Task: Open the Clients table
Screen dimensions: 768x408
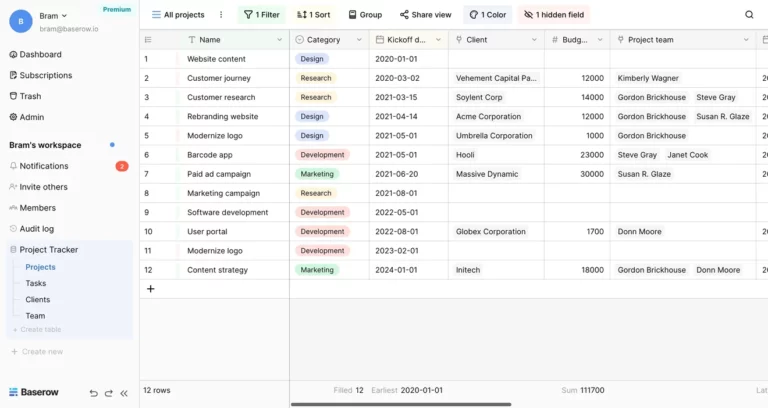Action: click(38, 299)
